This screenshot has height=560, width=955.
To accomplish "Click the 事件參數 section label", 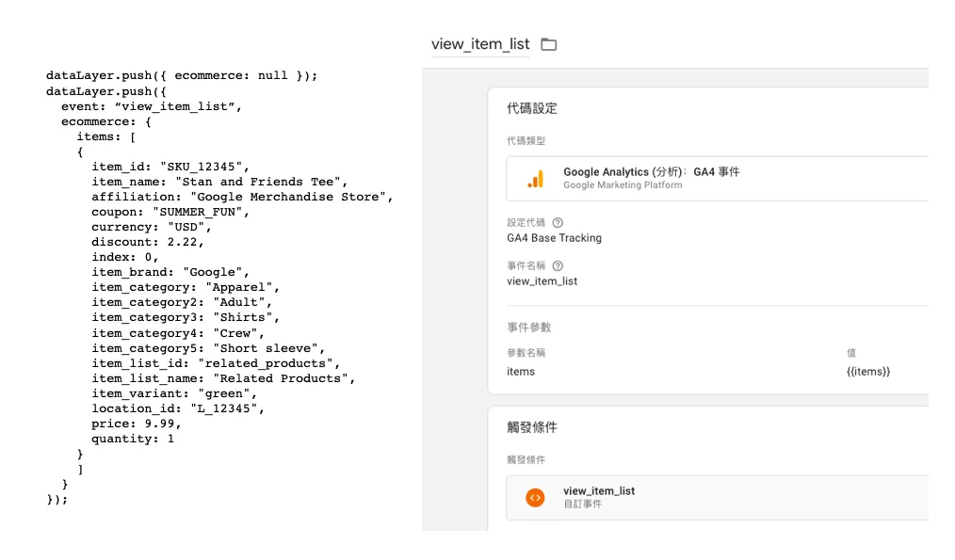I will 528,328.
